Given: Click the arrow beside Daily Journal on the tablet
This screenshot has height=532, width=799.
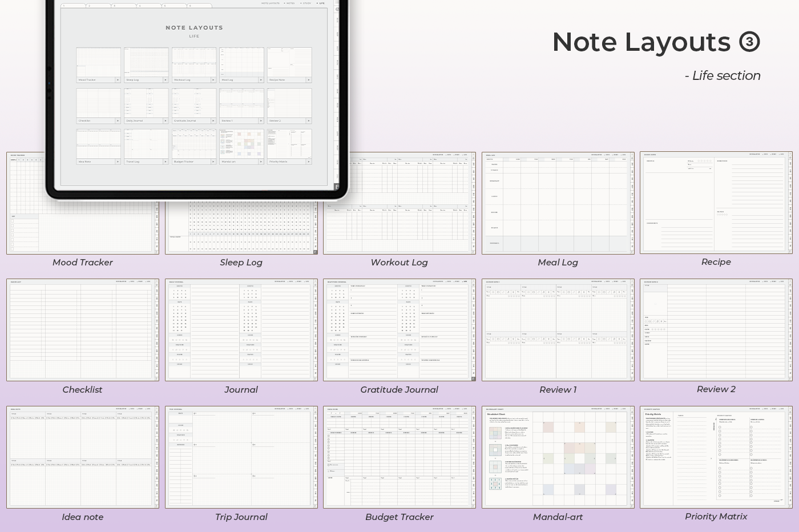Looking at the screenshot, I should tap(166, 121).
